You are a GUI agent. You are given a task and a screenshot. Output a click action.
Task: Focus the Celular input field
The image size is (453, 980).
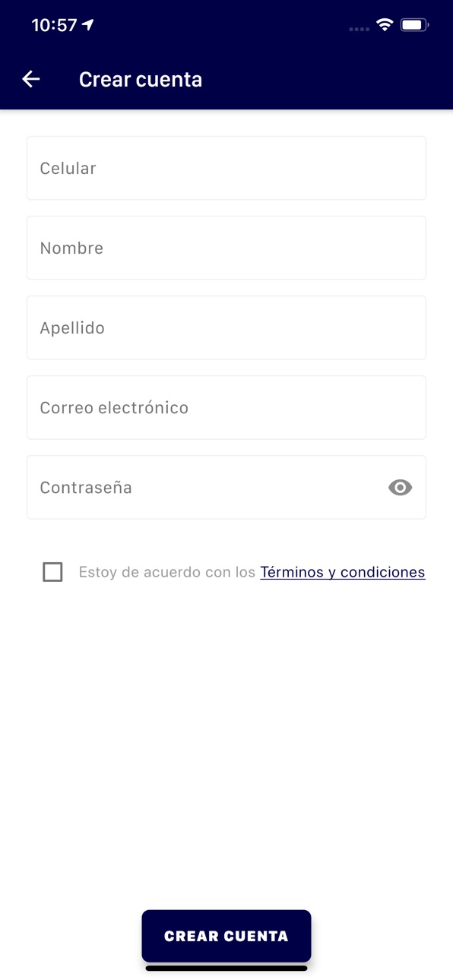226,168
